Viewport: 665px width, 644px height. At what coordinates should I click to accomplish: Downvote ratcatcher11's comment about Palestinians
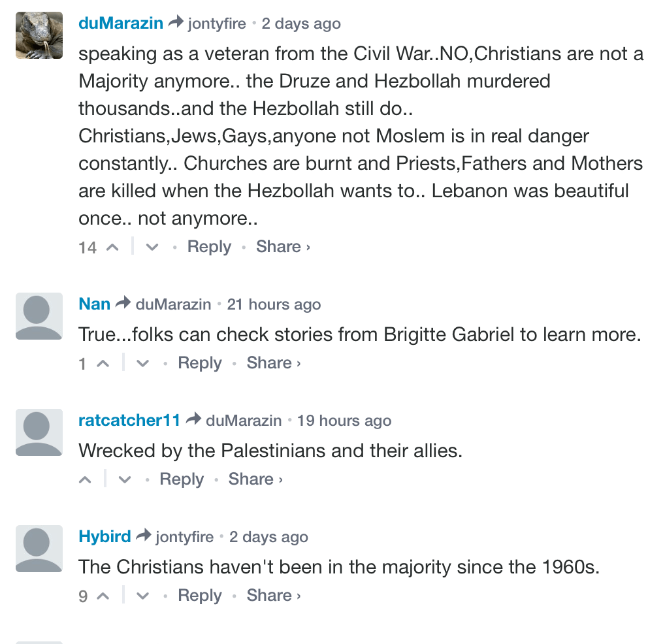tap(124, 480)
